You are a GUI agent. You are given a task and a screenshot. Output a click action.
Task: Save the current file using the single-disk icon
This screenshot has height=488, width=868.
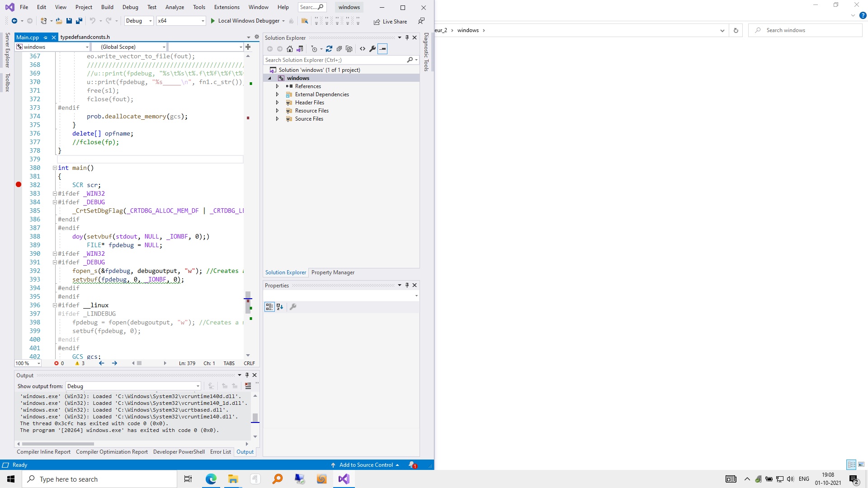pos(69,21)
